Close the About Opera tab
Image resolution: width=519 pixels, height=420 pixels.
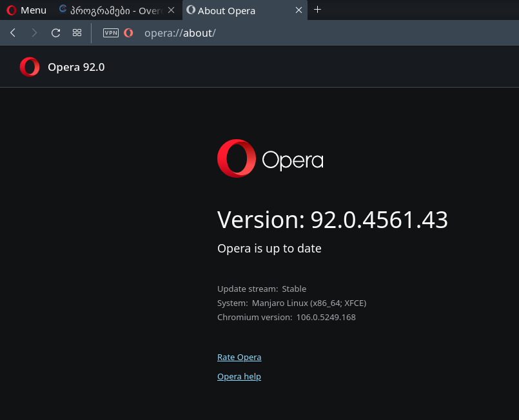click(x=299, y=10)
